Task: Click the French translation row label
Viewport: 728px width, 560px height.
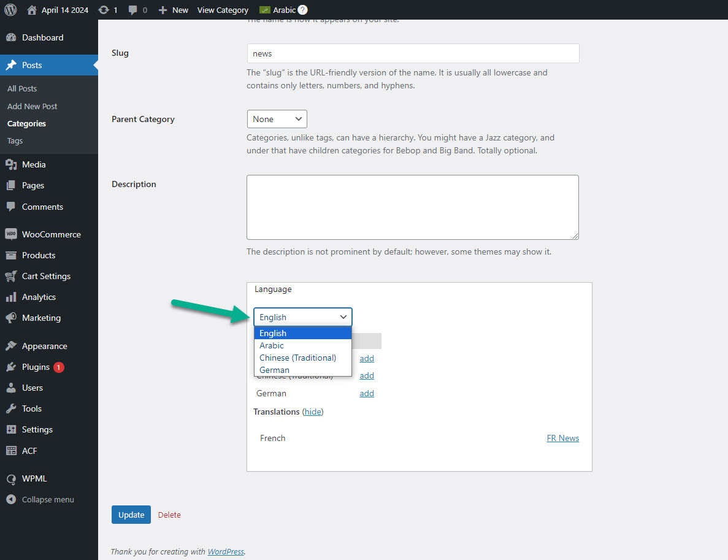Action: [272, 438]
